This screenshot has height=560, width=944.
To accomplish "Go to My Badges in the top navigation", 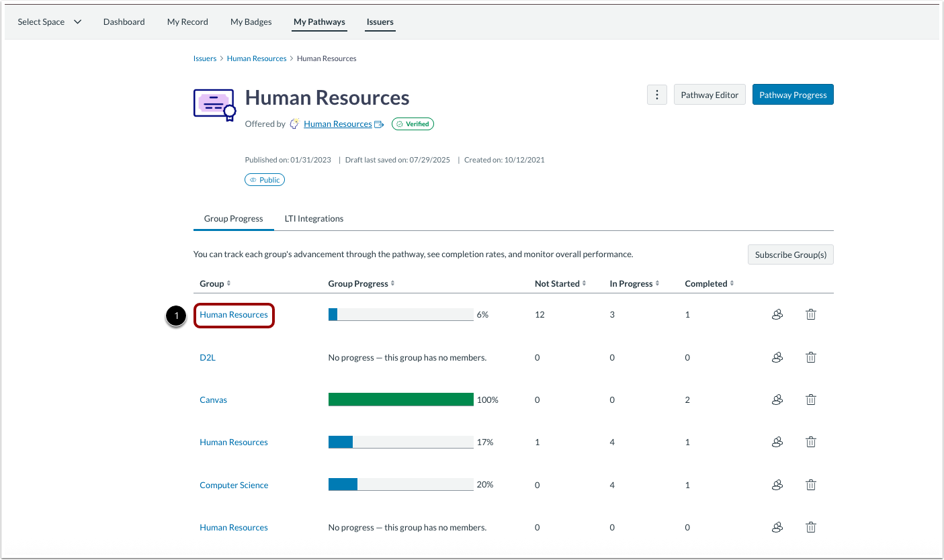I will pos(251,22).
